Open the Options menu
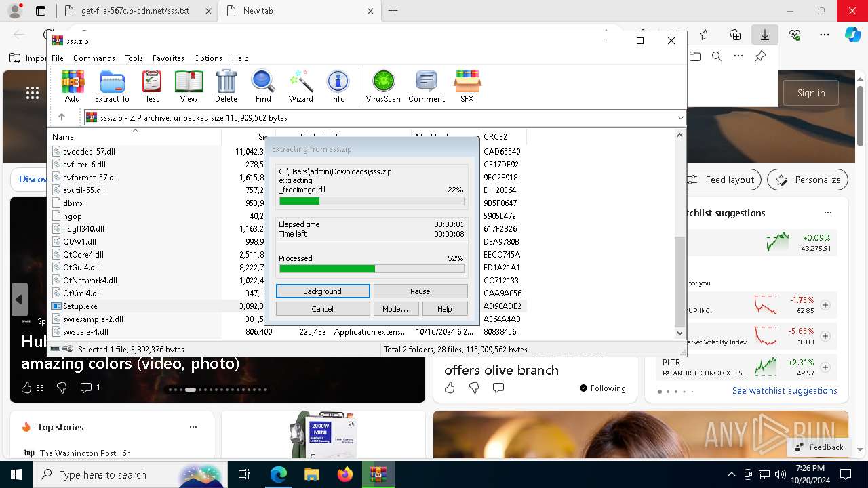This screenshot has height=488, width=868. coord(208,58)
